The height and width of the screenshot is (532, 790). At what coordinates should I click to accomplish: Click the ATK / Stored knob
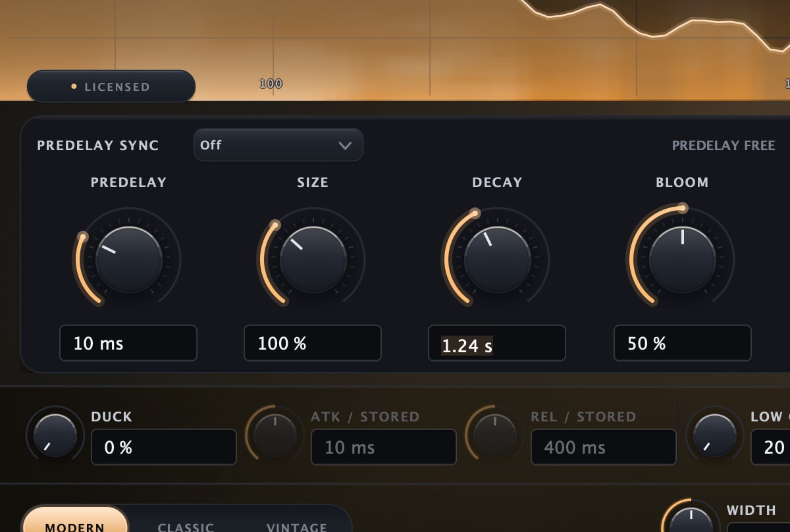click(x=275, y=435)
